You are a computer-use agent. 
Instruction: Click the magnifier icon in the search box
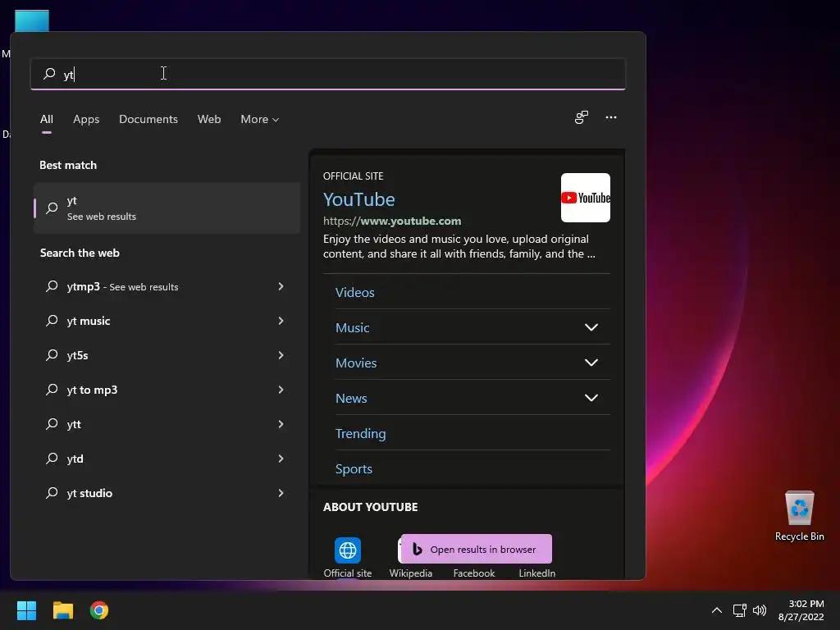click(x=49, y=73)
